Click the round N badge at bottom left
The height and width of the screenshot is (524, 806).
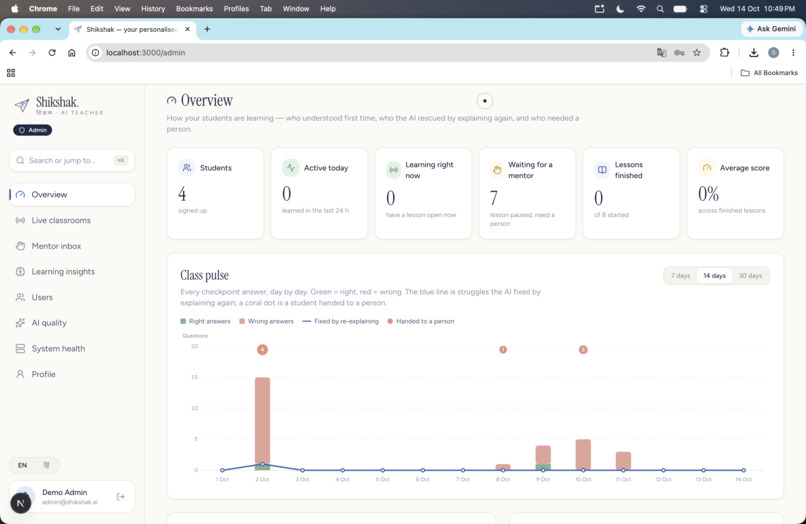(21, 503)
